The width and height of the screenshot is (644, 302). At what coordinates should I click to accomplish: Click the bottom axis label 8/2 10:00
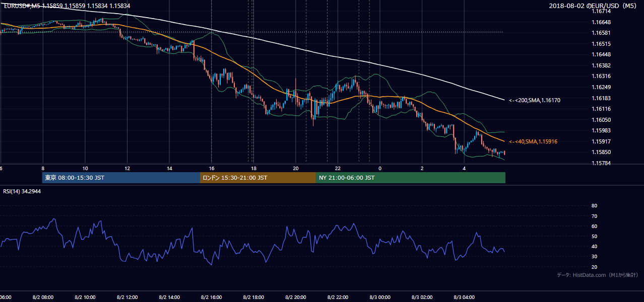click(85, 297)
